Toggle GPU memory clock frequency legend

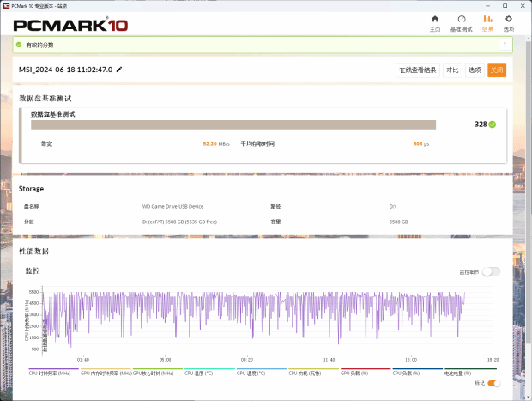(106, 371)
